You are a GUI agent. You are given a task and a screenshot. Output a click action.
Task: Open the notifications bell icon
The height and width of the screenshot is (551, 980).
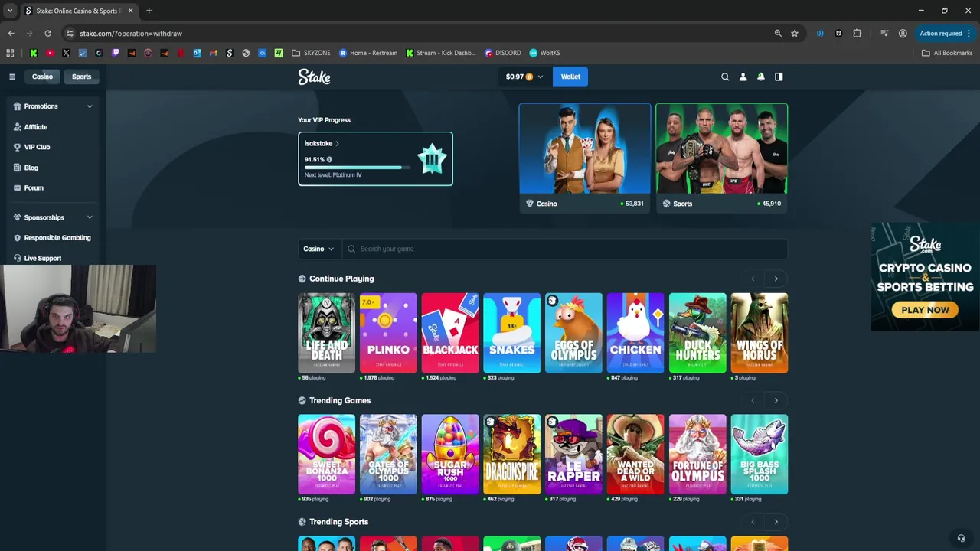pos(761,77)
